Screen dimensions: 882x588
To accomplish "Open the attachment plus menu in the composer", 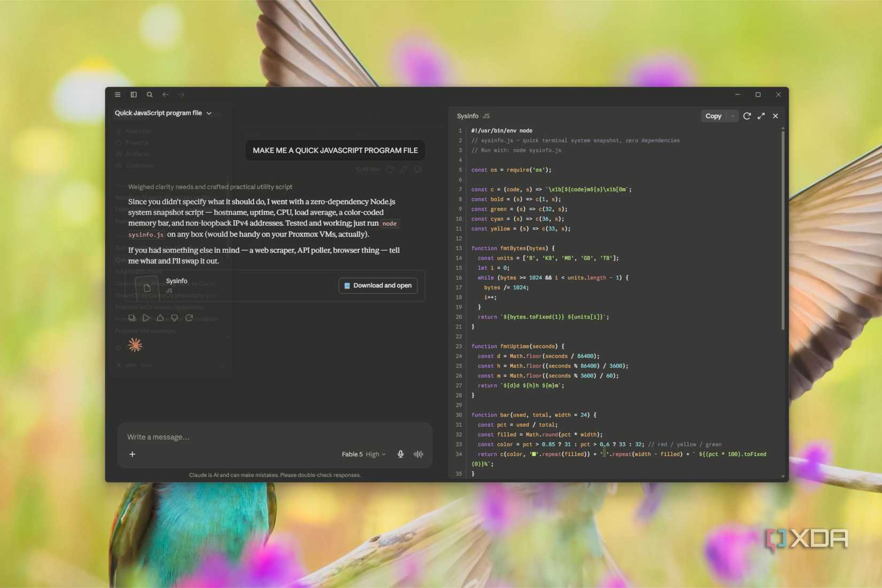I will (133, 454).
